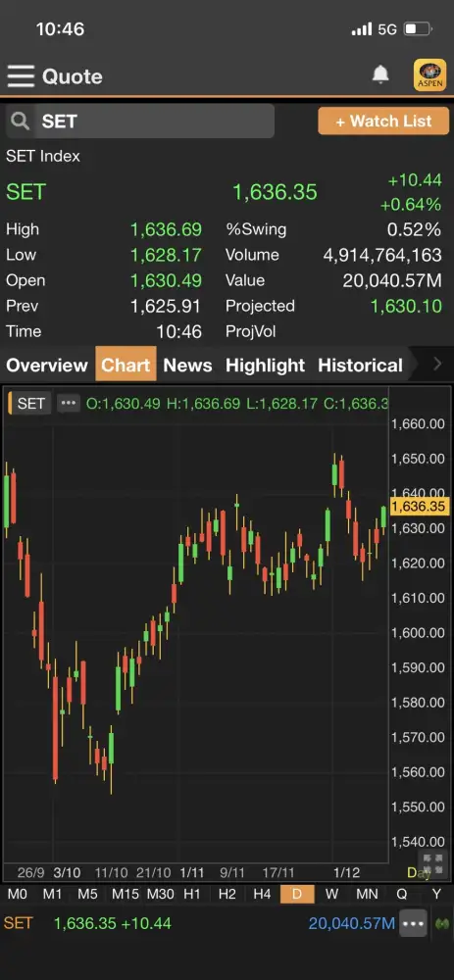Select the W weekly timeframe
This screenshot has width=454, height=980.
coord(332,895)
